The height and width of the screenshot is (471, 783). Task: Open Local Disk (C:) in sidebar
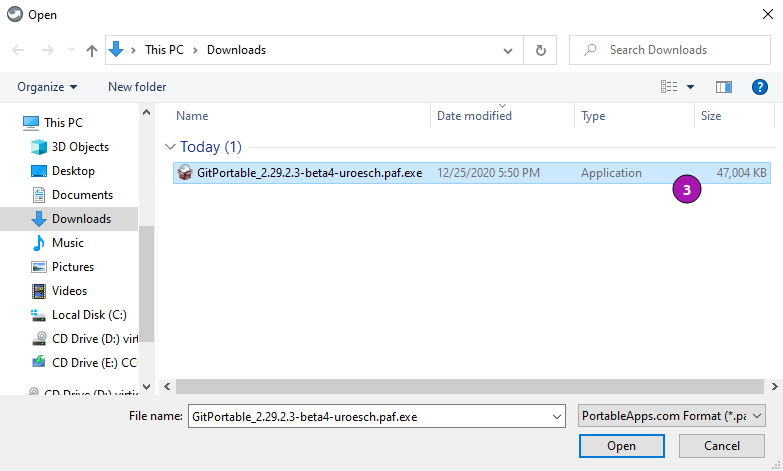point(89,315)
